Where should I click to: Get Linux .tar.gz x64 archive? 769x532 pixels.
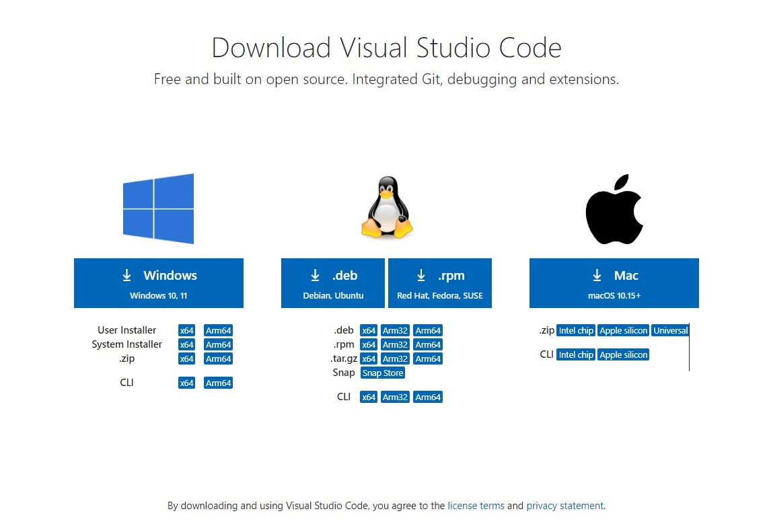point(368,359)
